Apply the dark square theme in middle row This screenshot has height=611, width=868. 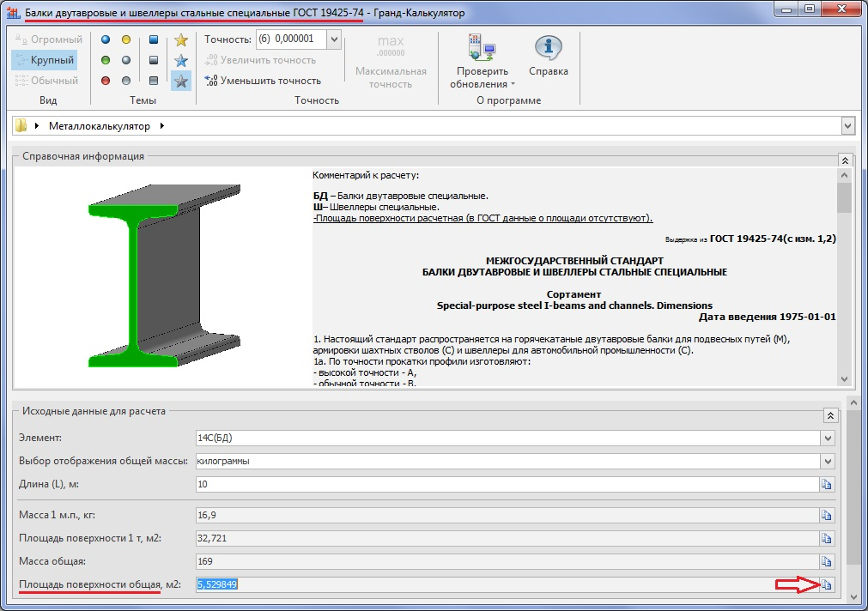coord(154,60)
